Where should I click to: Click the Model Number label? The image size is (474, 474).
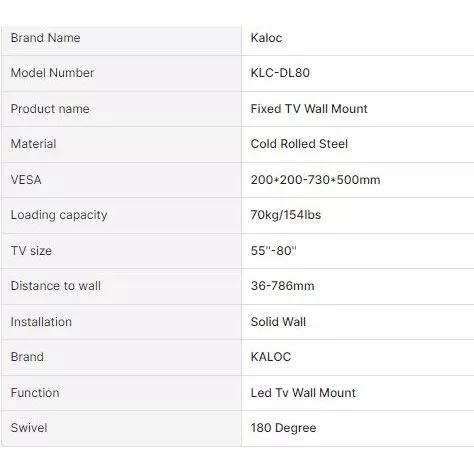(52, 73)
